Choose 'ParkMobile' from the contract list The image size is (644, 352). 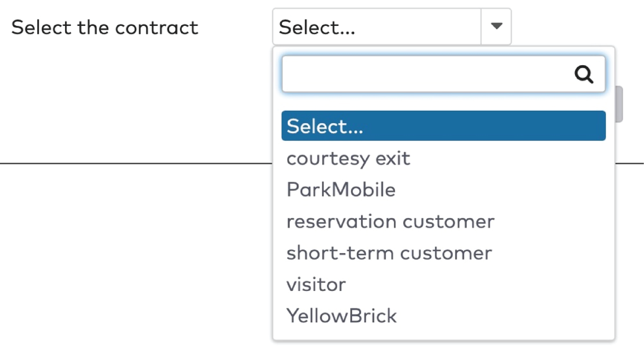click(341, 190)
